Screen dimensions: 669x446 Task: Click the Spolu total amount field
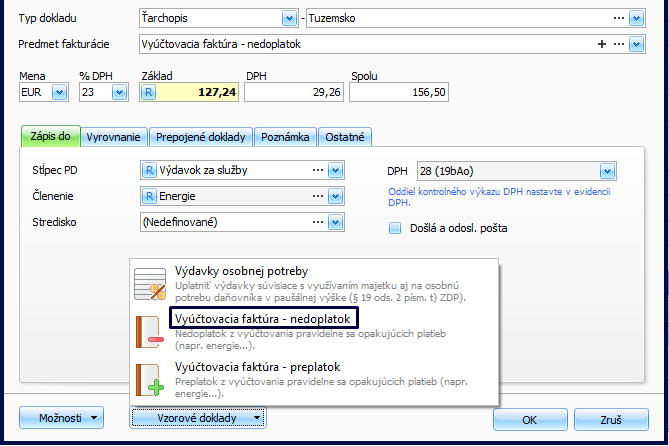tap(401, 92)
